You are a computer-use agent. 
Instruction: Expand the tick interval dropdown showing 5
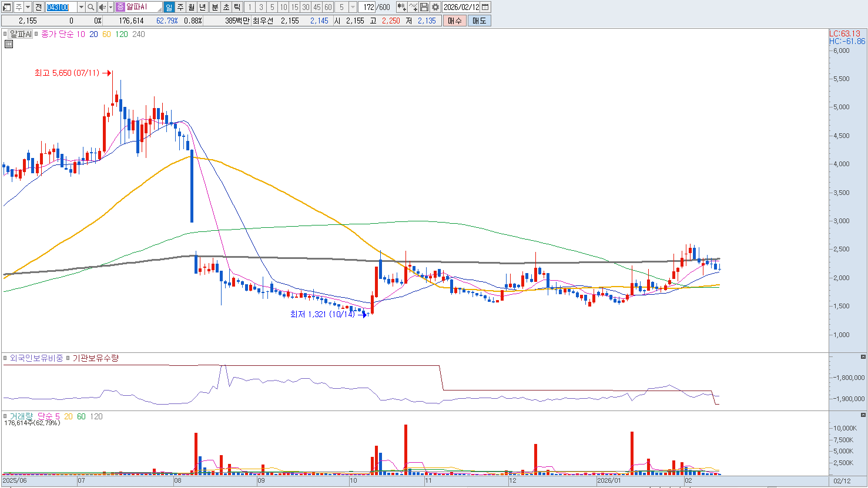click(x=353, y=7)
